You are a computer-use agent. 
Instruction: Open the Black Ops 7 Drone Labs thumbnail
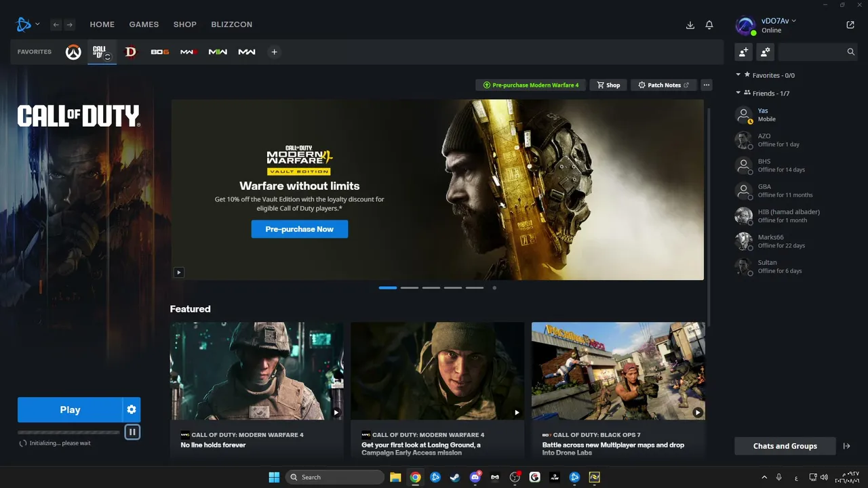(618, 371)
